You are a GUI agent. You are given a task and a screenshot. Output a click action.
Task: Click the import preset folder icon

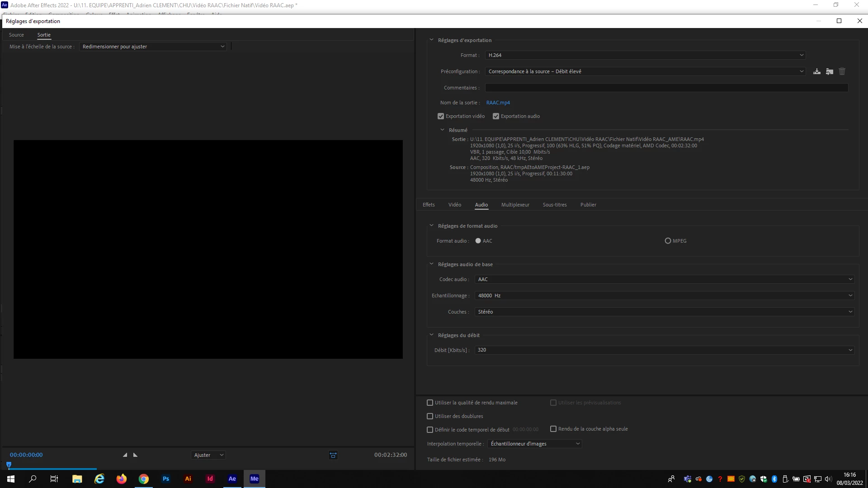click(x=829, y=71)
